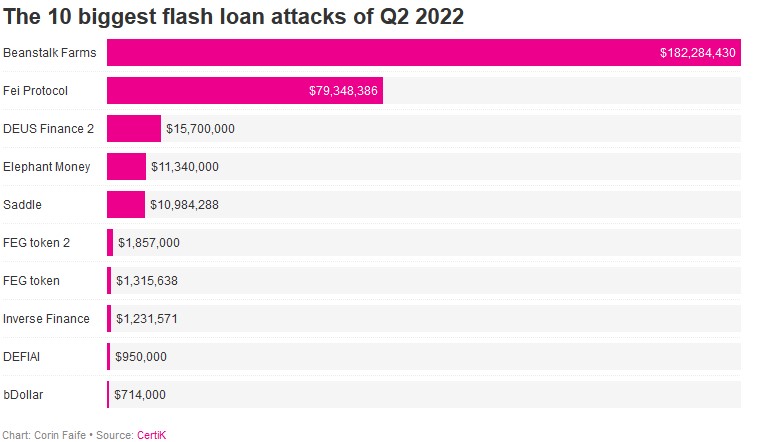Screen dimensions: 757x442
Task: Click the chart title heading
Action: coord(233,17)
